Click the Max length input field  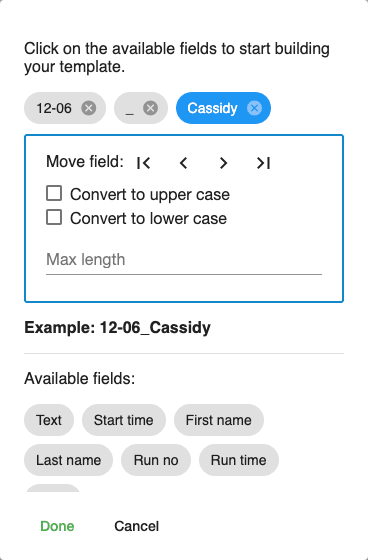pos(184,260)
